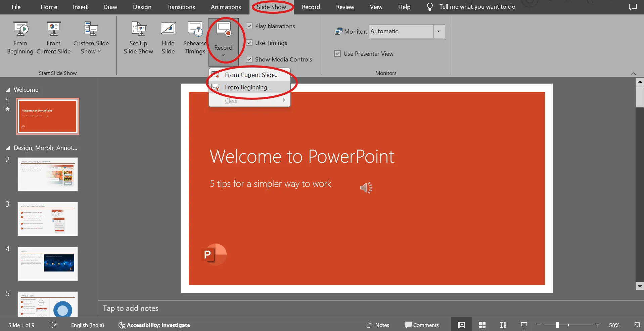Start Rehearse Timings
Viewport: 644px width, 331px height.
[195, 38]
